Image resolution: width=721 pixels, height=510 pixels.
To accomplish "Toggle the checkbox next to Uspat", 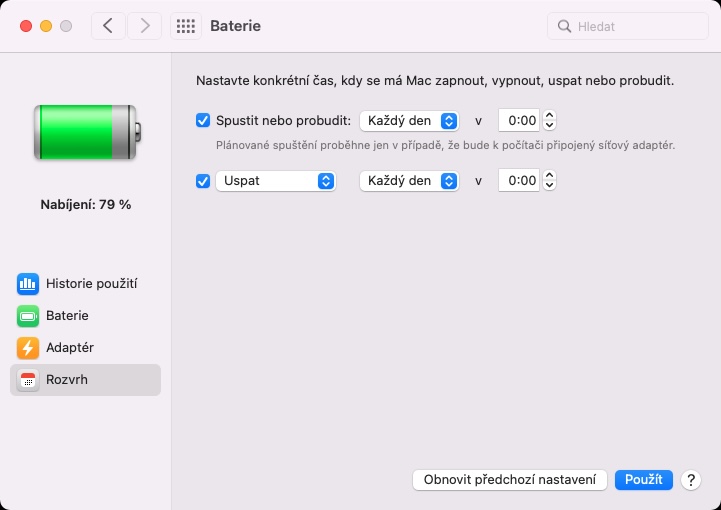I will coord(203,181).
